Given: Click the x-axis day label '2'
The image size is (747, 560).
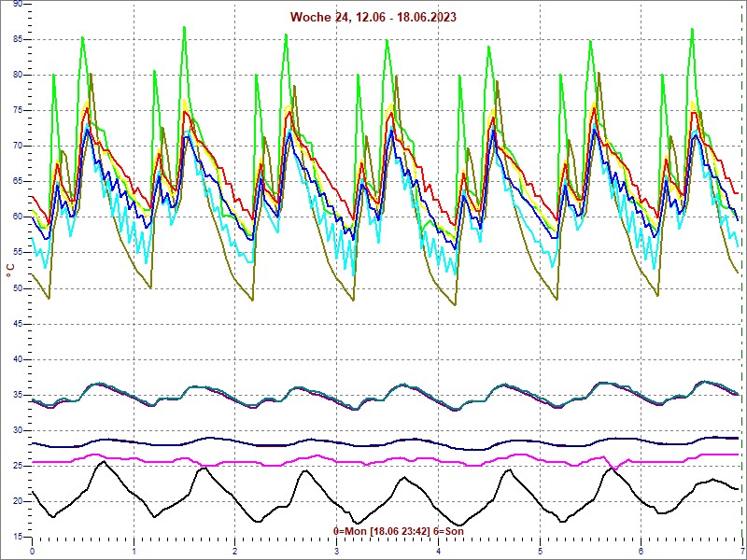Looking at the screenshot, I should coord(235,553).
